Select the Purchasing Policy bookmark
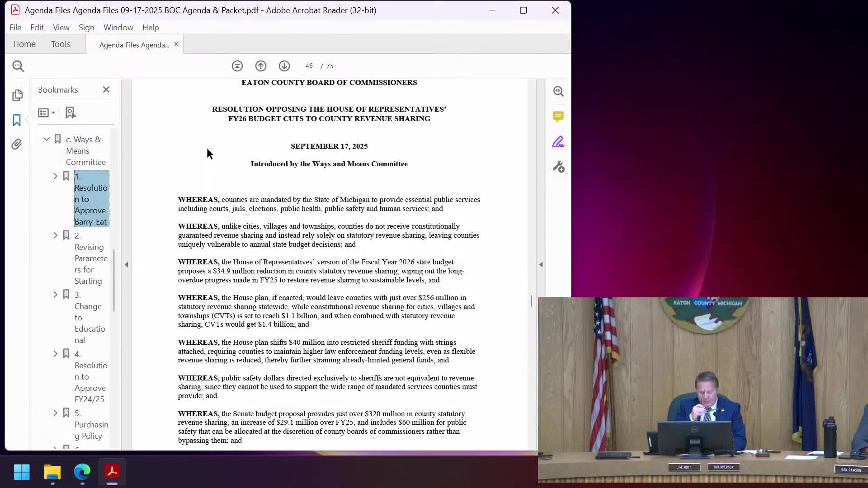The image size is (868, 488). 91,424
